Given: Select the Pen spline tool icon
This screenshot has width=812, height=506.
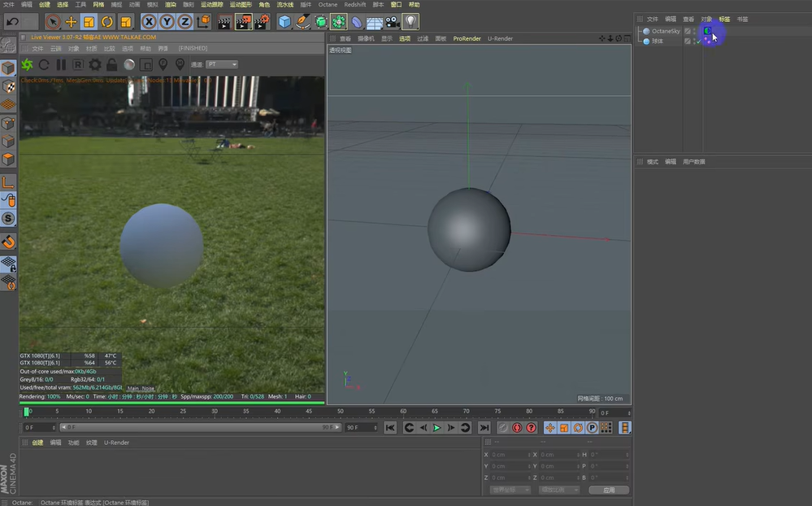Looking at the screenshot, I should [x=304, y=22].
